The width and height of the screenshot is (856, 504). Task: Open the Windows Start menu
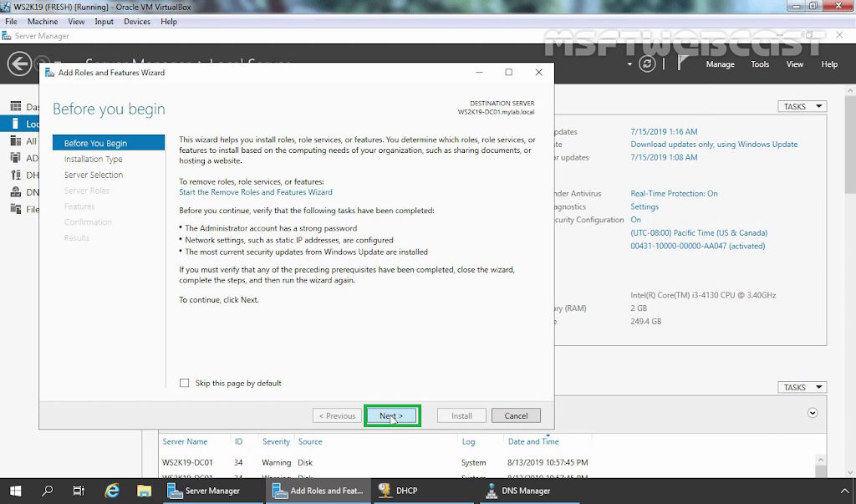pos(15,491)
